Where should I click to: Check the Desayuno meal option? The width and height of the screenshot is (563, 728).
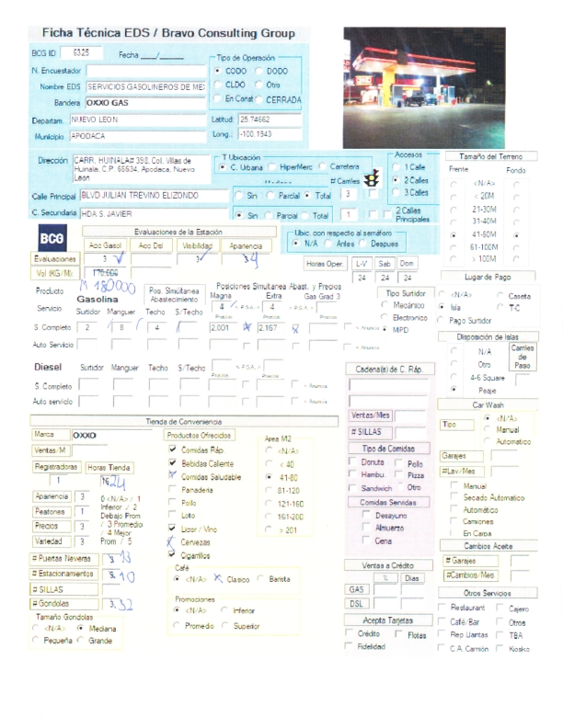coord(366,515)
